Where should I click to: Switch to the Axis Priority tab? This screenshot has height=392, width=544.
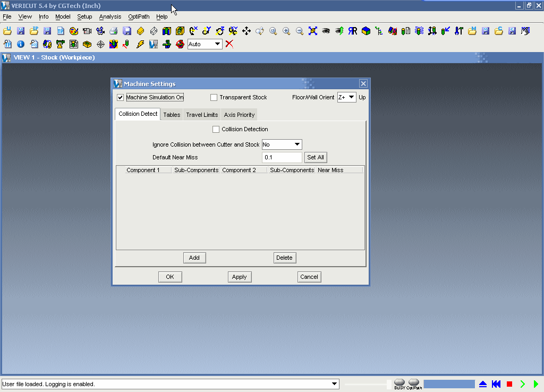[x=239, y=115]
